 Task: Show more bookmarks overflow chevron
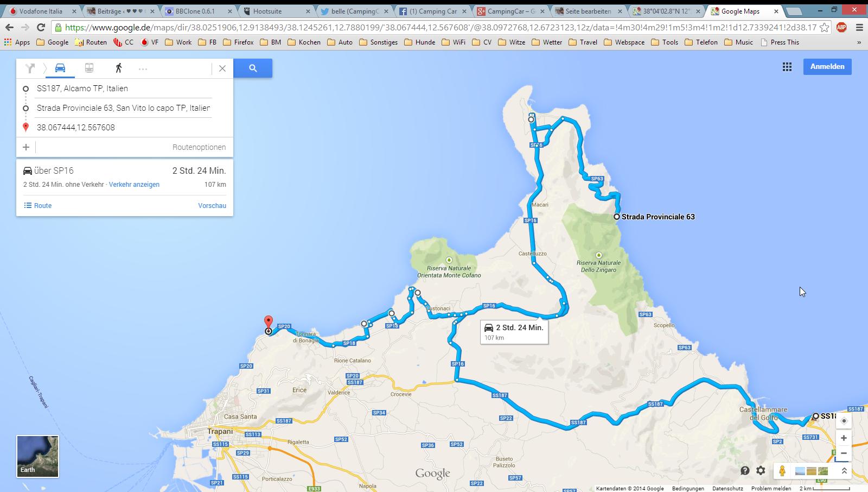click(859, 42)
